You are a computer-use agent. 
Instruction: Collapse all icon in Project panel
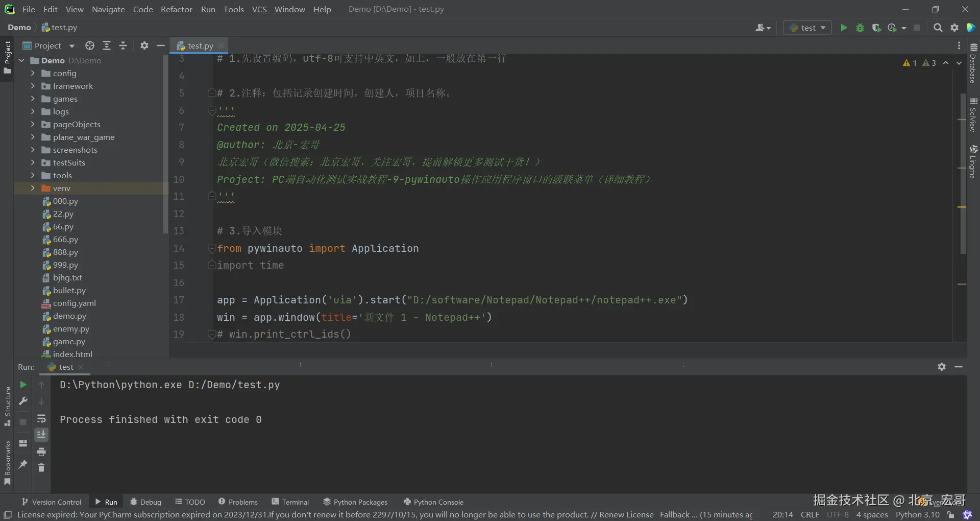click(123, 45)
